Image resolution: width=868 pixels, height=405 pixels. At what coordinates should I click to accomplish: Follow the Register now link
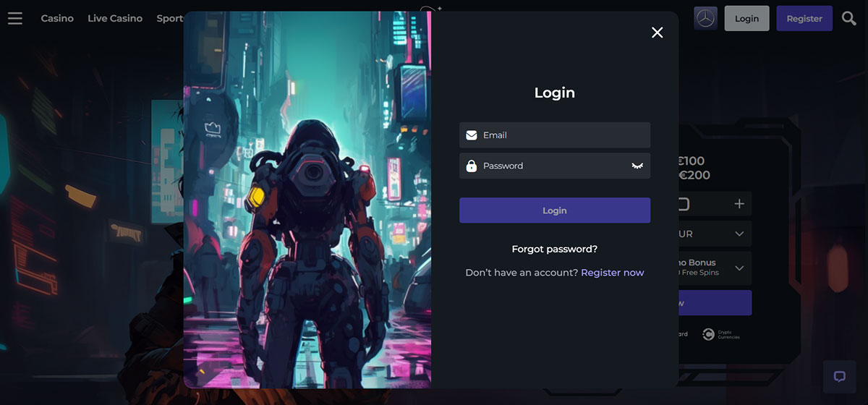pos(612,273)
